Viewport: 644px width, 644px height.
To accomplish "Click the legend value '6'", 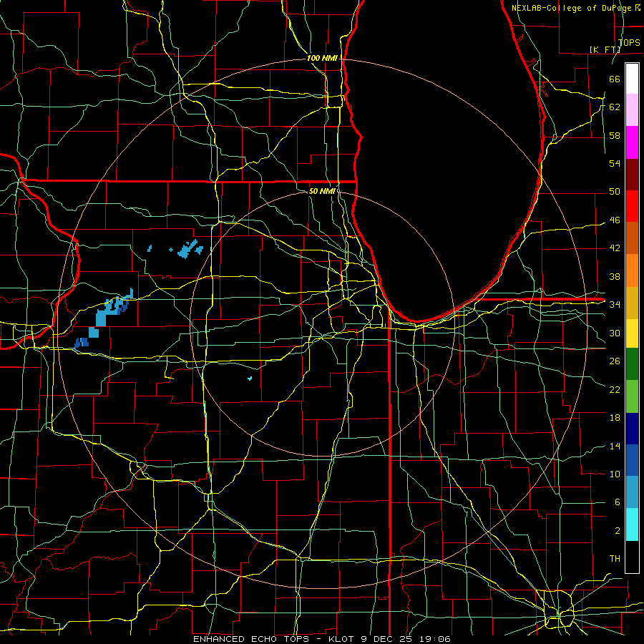I will pyautogui.click(x=618, y=502).
